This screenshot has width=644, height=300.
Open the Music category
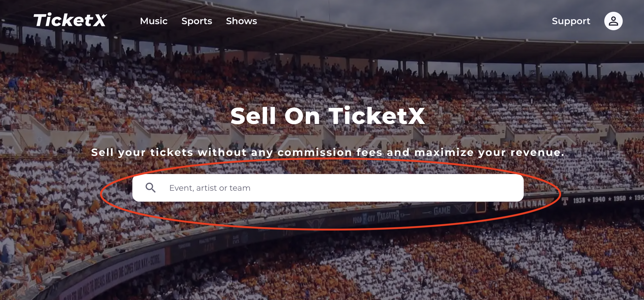tap(154, 21)
